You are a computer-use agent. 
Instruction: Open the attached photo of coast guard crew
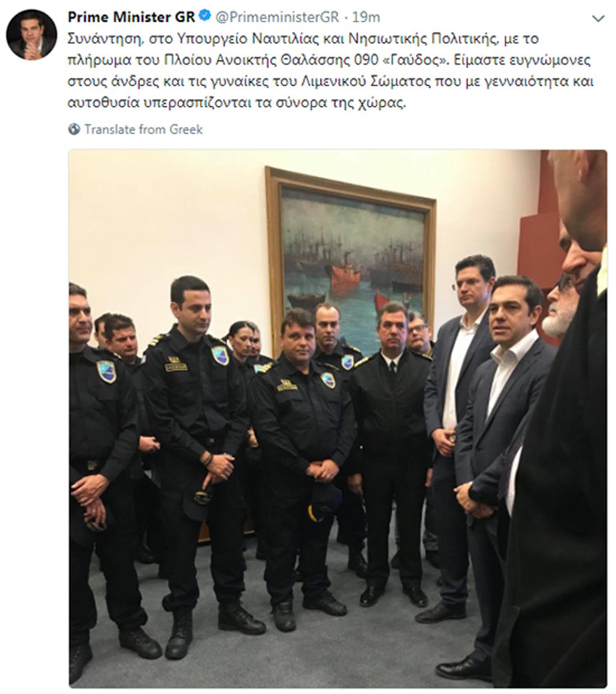[x=338, y=419]
